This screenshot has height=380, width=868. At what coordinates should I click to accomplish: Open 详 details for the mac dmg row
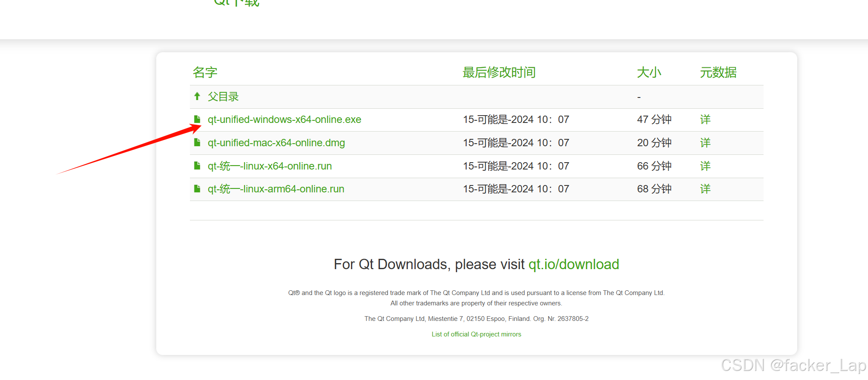(705, 143)
